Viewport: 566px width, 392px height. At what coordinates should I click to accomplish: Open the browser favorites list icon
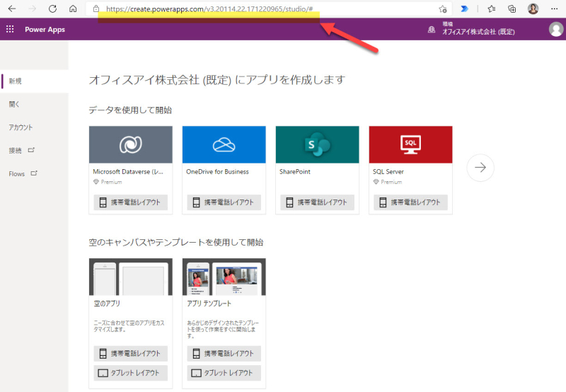(491, 8)
